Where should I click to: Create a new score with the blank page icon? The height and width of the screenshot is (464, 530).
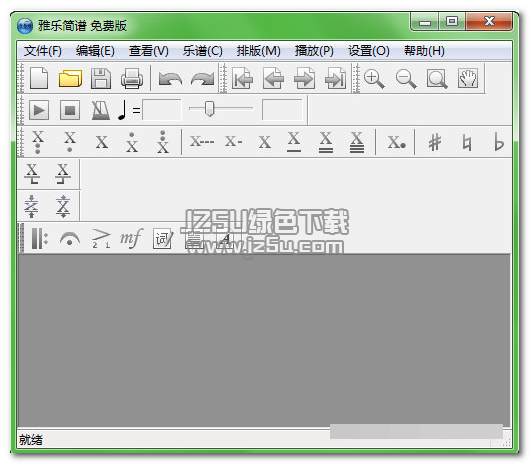[x=39, y=78]
